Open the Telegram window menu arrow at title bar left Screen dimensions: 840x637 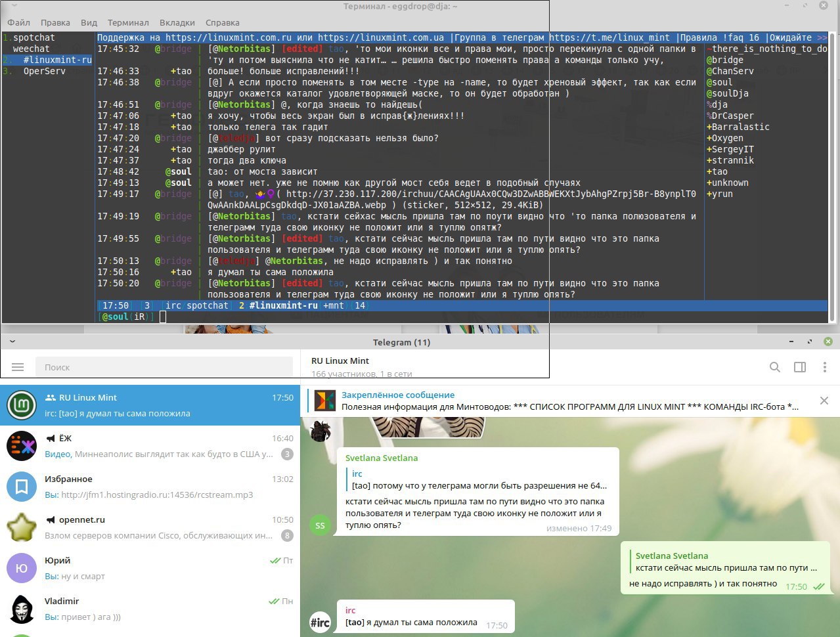12,342
